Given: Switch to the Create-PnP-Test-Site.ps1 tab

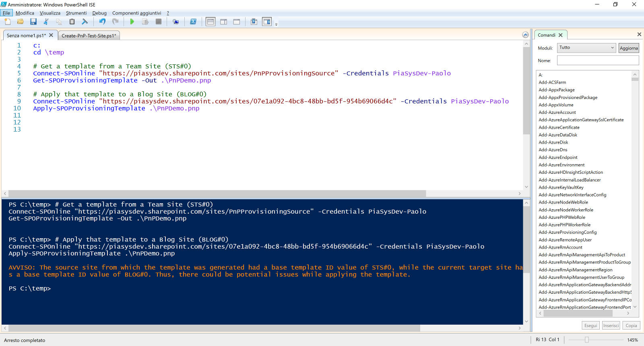Looking at the screenshot, I should (x=89, y=35).
